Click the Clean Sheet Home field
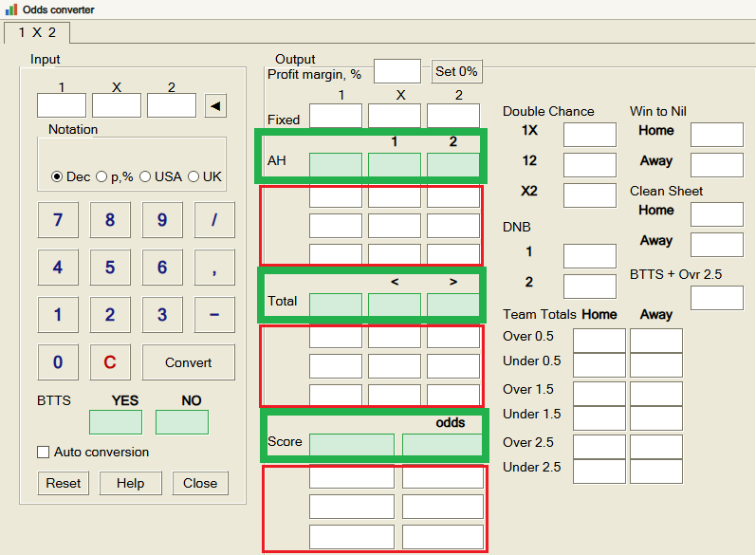Viewport: 756px width, 555px height. pyautogui.click(x=717, y=214)
